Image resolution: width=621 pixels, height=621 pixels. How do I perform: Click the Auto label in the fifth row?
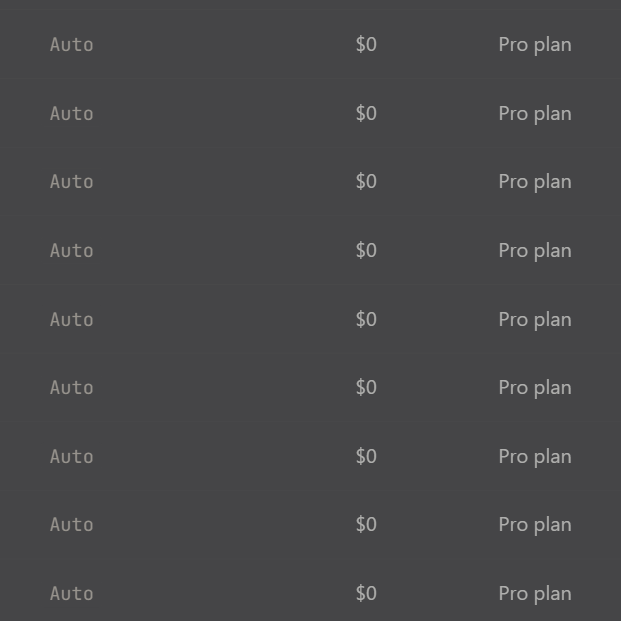click(x=71, y=320)
